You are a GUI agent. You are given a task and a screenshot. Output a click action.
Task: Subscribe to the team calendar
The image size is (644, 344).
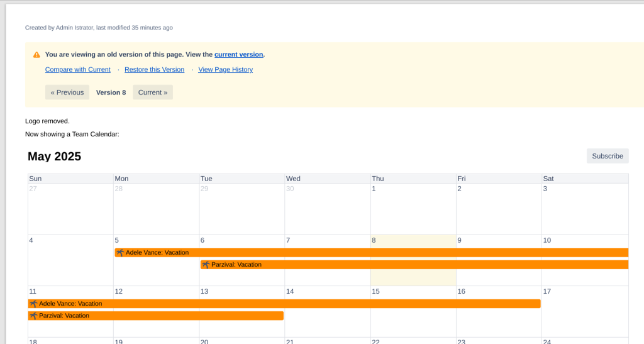pyautogui.click(x=607, y=156)
